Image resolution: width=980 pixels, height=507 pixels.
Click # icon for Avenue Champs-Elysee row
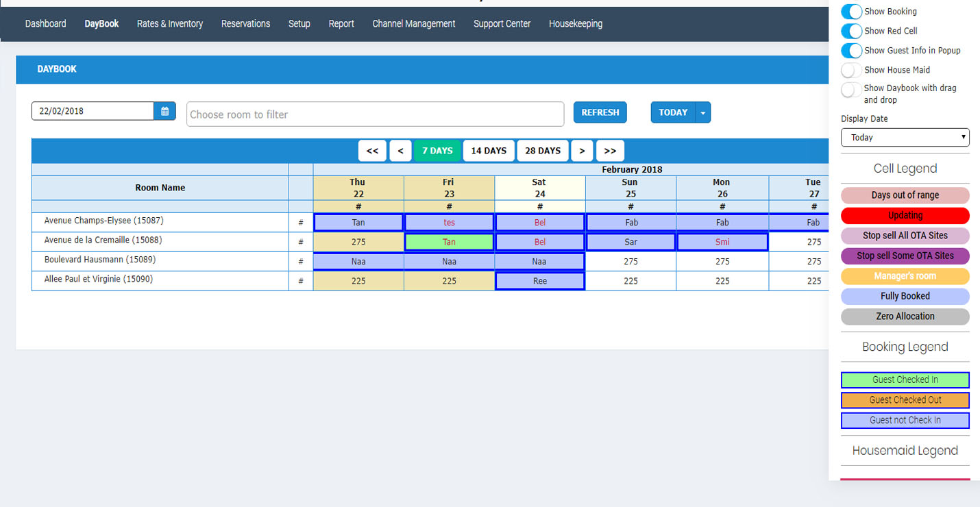(x=301, y=223)
